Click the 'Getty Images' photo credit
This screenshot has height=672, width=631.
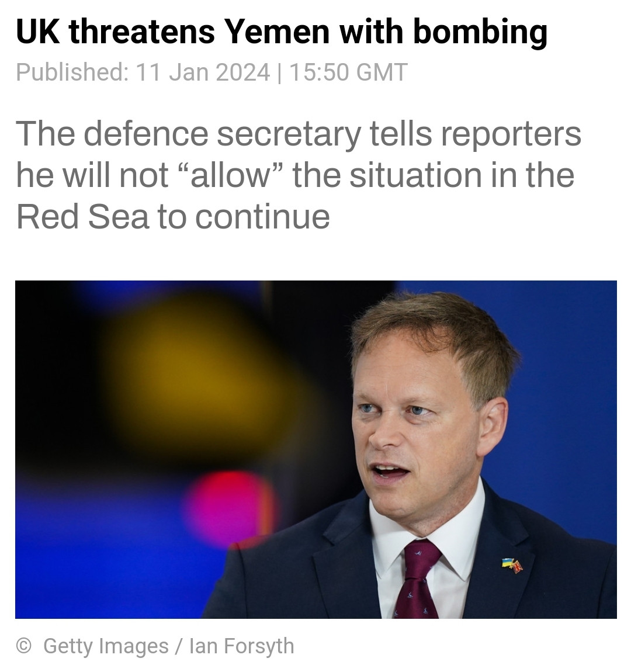click(106, 646)
